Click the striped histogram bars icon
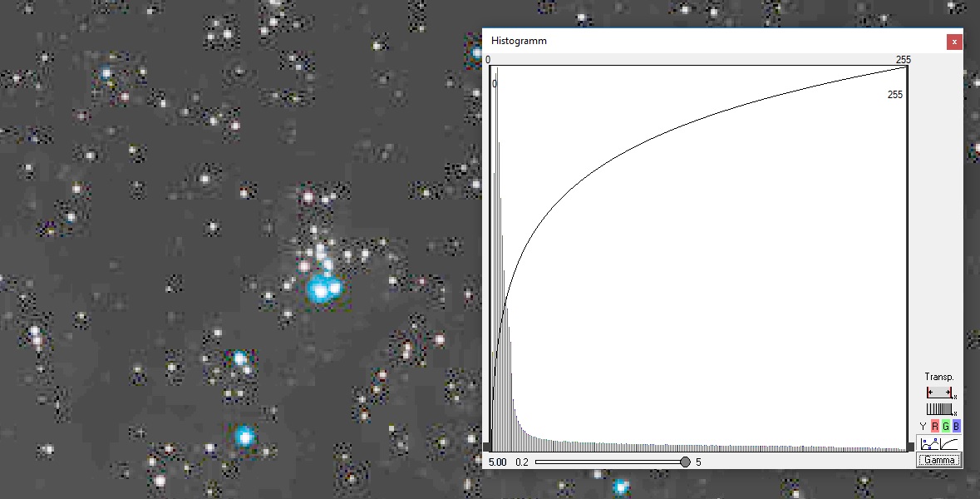 (x=939, y=409)
